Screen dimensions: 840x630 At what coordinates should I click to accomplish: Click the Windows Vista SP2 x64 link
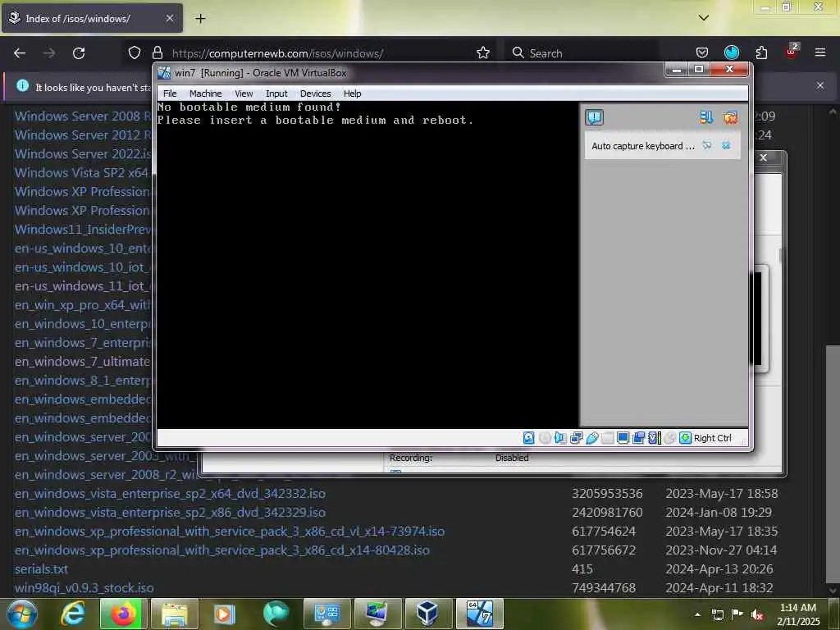tap(81, 172)
